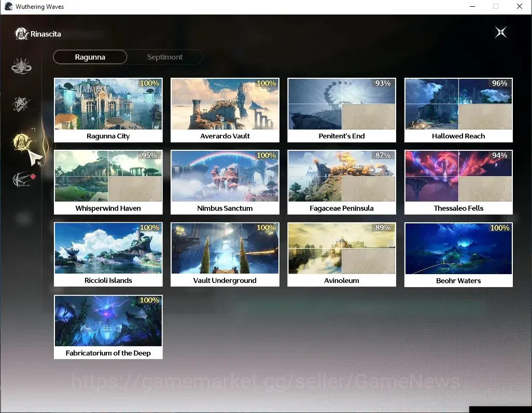
Task: Open the Fabricatorium of the Deep card
Action: click(x=108, y=327)
